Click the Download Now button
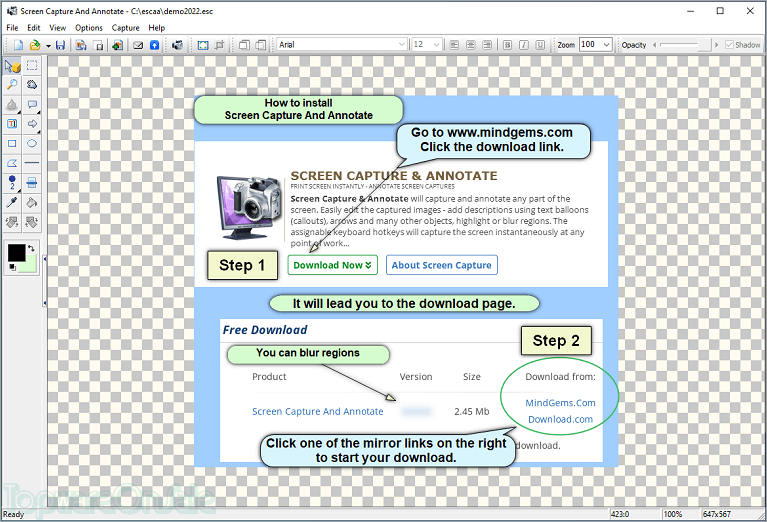This screenshot has width=767, height=522. pos(333,265)
